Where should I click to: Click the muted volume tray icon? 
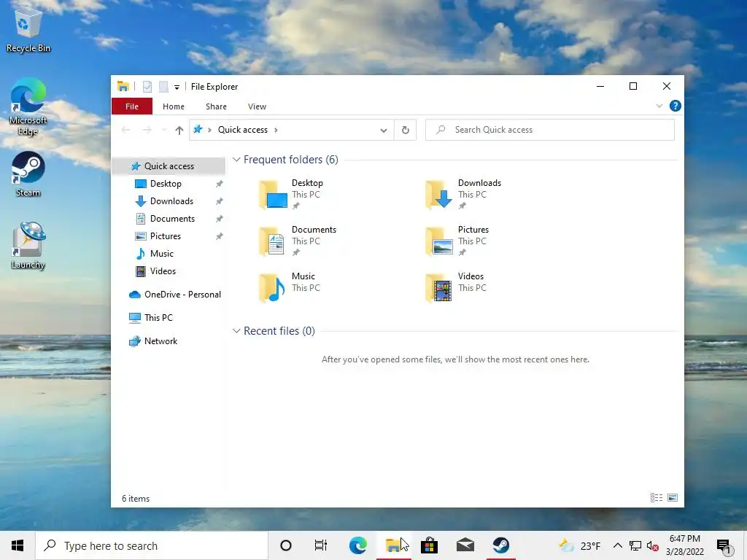pyautogui.click(x=653, y=546)
